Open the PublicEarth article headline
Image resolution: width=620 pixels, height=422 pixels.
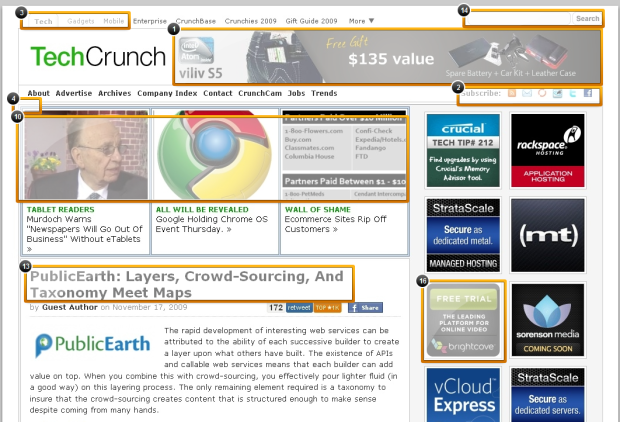pos(187,284)
